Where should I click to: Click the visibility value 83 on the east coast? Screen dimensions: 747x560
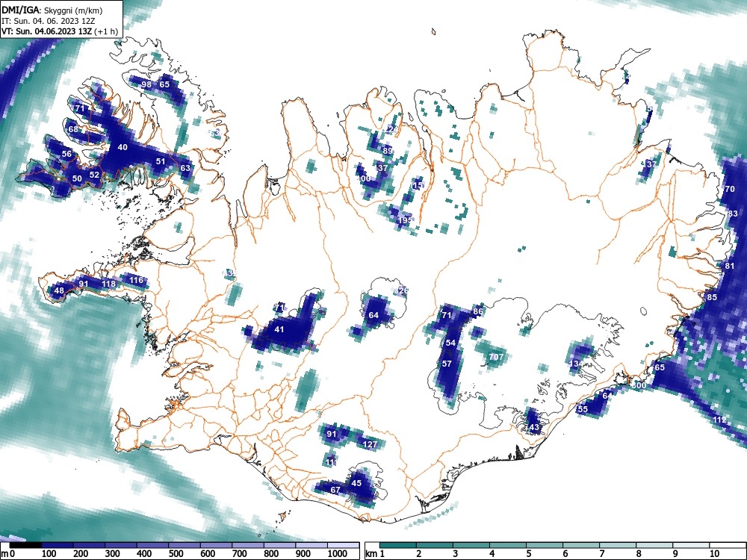733,214
